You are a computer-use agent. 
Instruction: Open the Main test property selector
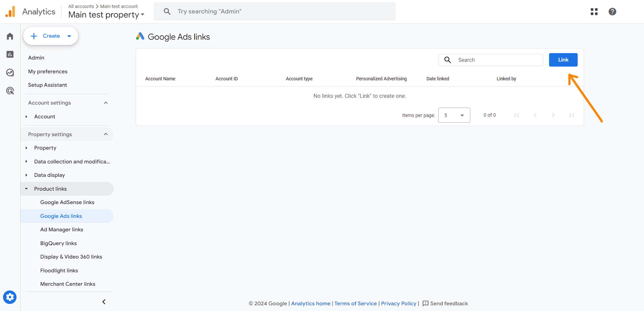[106, 15]
